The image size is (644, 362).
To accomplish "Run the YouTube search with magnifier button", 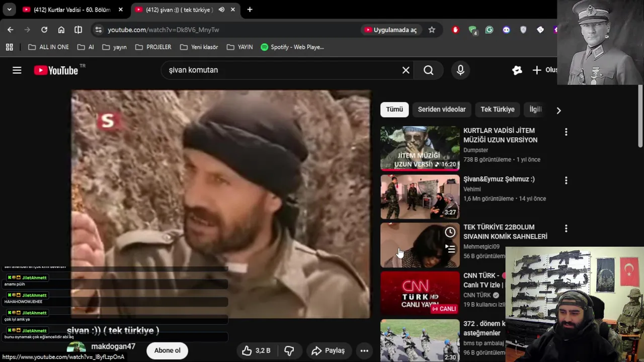I will pyautogui.click(x=428, y=70).
